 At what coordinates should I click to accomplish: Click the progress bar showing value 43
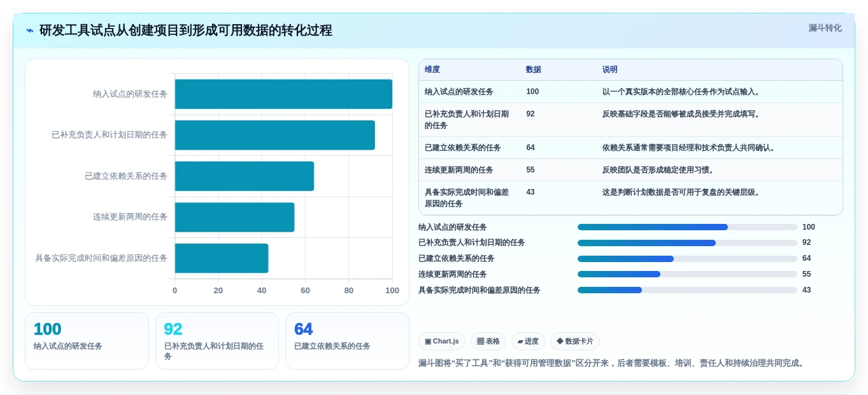[687, 290]
